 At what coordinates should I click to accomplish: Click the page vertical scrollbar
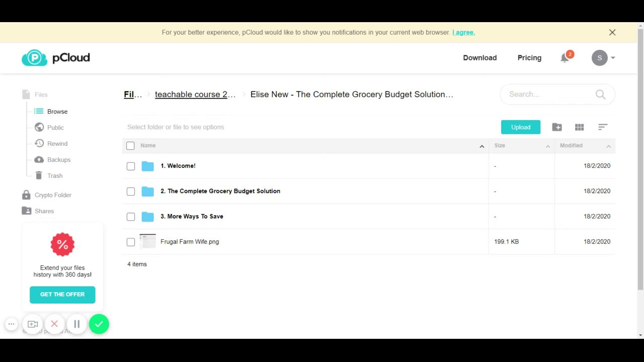tap(640, 159)
